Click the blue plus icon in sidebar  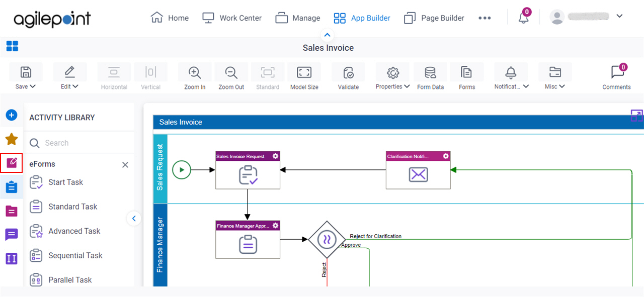point(12,115)
